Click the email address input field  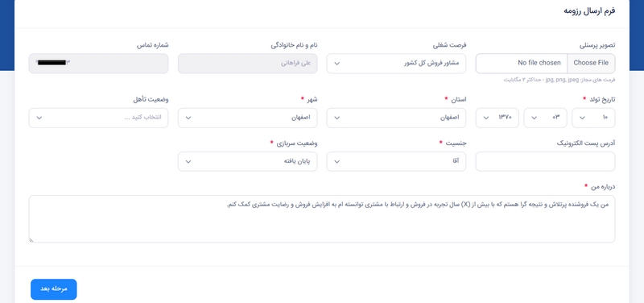[x=545, y=161]
